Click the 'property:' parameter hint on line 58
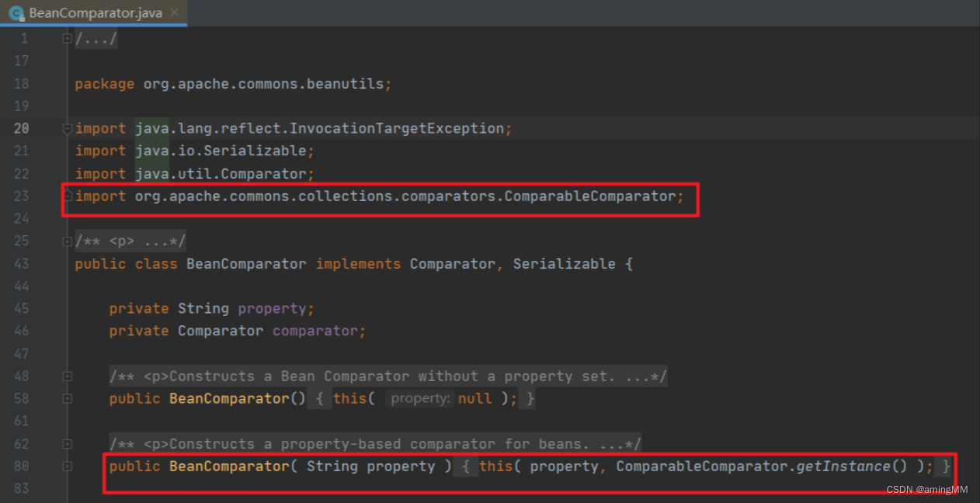Image resolution: width=980 pixels, height=503 pixels. 420,399
